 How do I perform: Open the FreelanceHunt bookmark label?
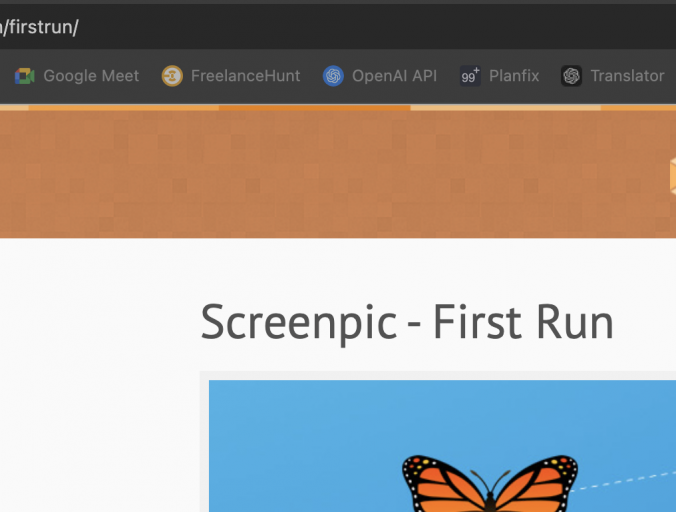[x=245, y=76]
